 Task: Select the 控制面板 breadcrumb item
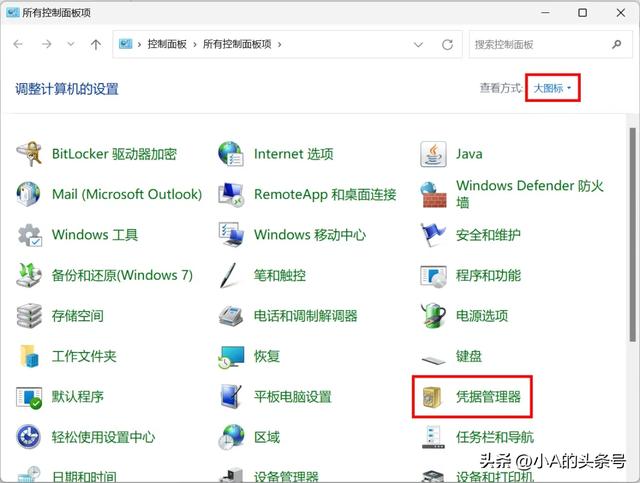167,44
